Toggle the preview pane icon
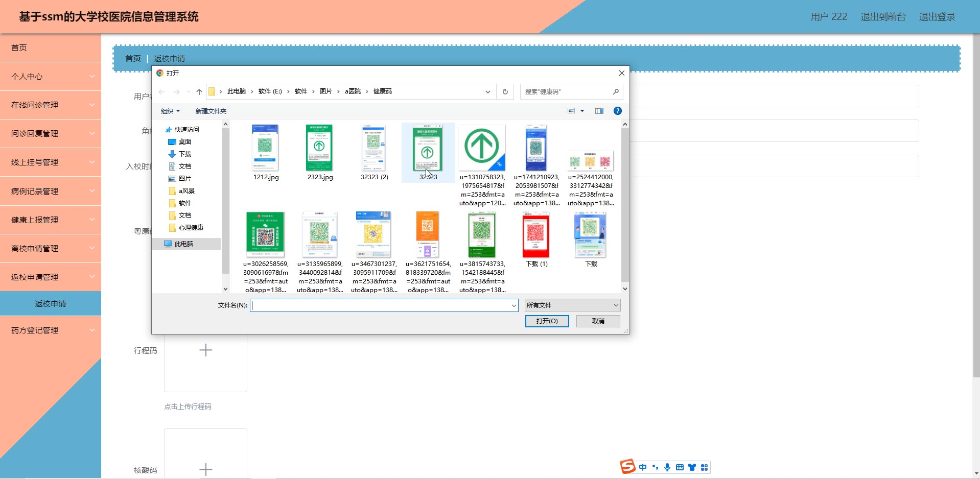Viewport: 980px width, 479px height. (599, 111)
